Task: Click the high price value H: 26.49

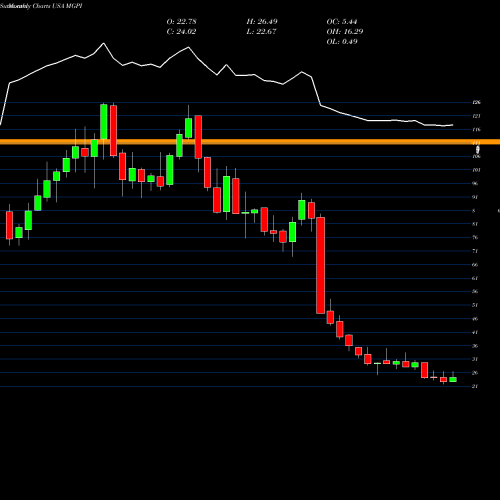Action: pos(262,22)
